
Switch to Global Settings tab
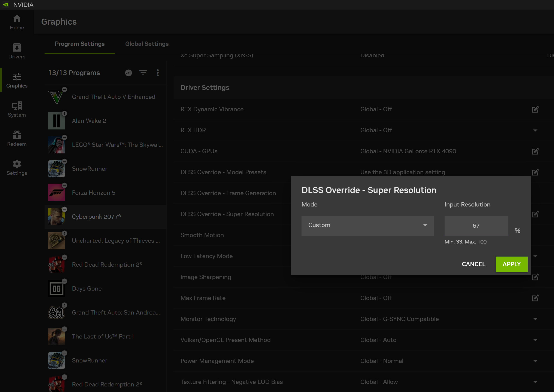point(147,44)
